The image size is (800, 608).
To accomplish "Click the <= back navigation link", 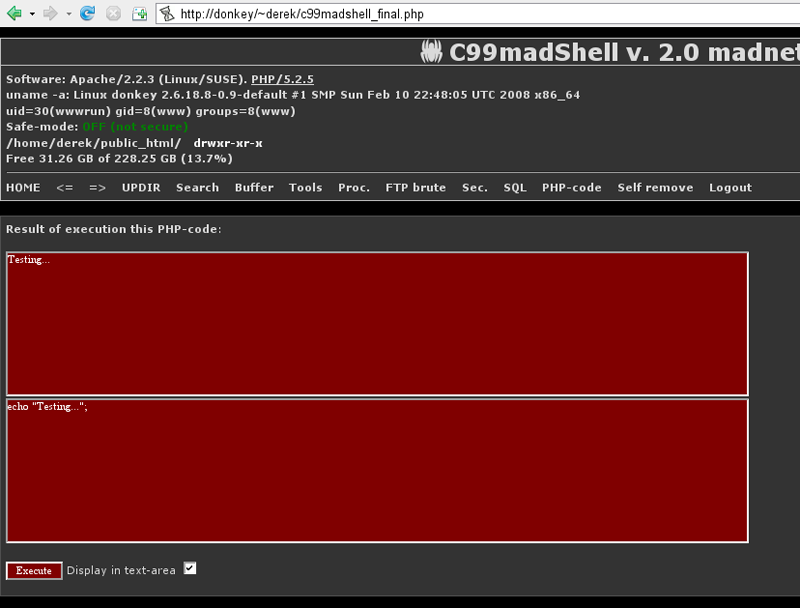I will pyautogui.click(x=65, y=188).
